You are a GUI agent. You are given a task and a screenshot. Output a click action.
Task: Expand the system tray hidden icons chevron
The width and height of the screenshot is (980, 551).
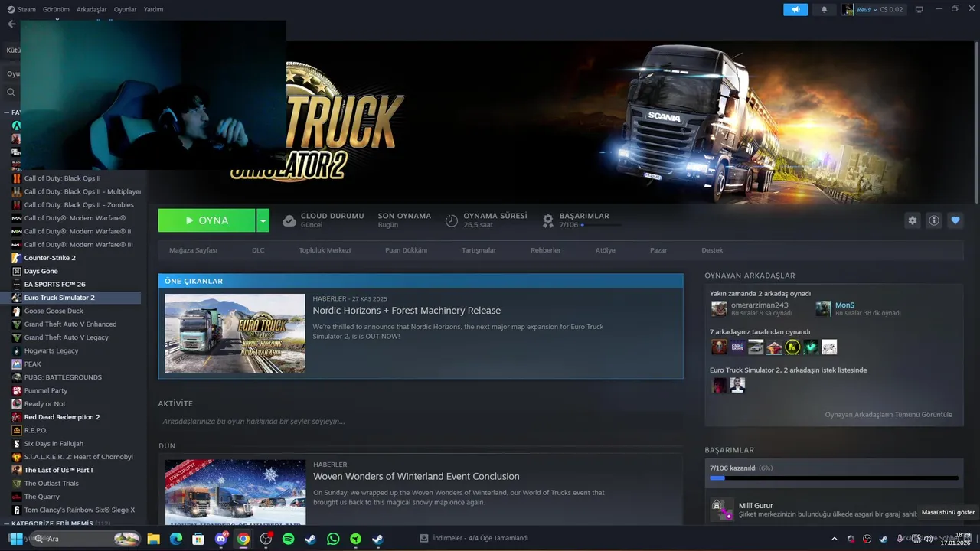coord(835,539)
